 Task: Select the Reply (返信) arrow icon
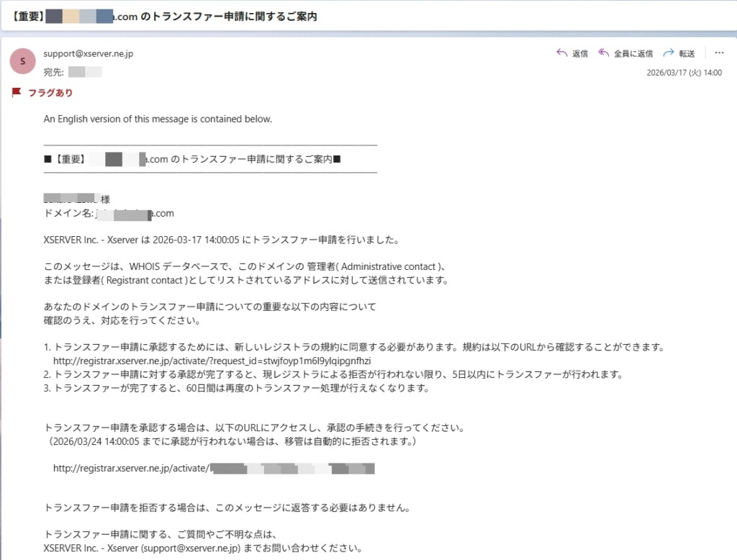click(x=561, y=53)
